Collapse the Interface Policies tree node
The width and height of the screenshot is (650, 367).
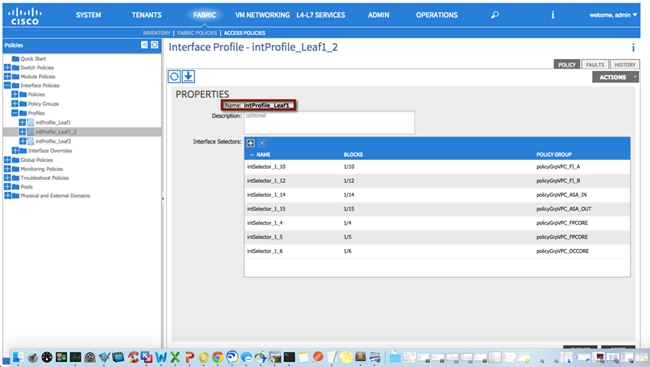click(7, 85)
